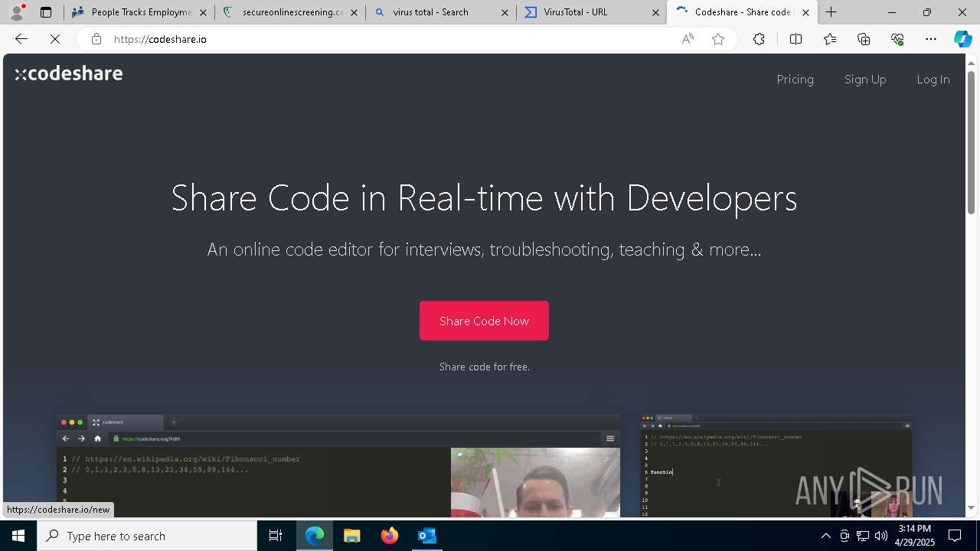Open the Favorites list icon
The height and width of the screenshot is (551, 980).
[830, 39]
